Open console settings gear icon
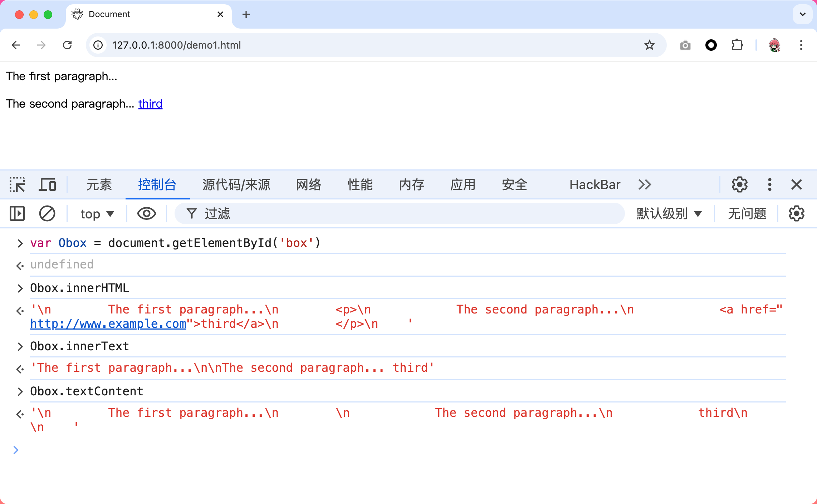This screenshot has width=817, height=504. pos(796,214)
